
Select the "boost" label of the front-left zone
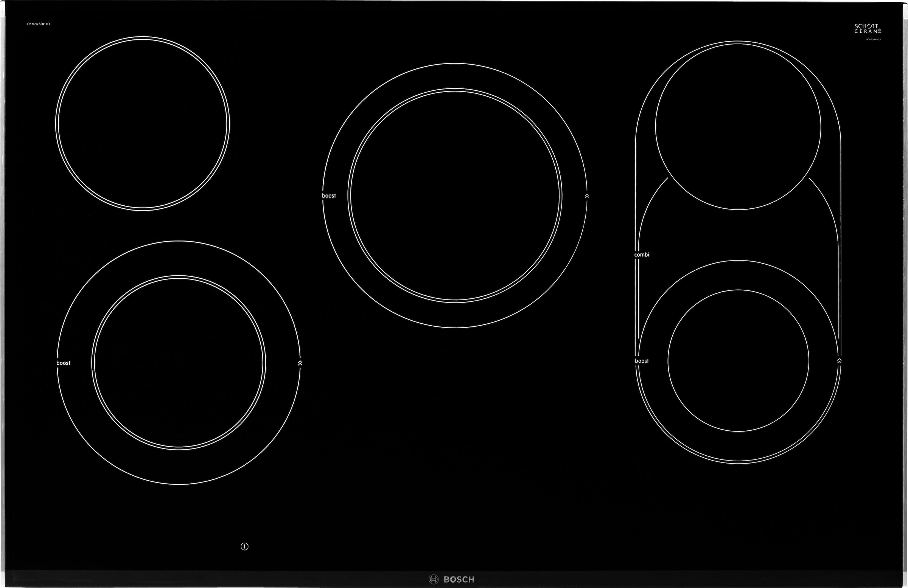click(63, 363)
